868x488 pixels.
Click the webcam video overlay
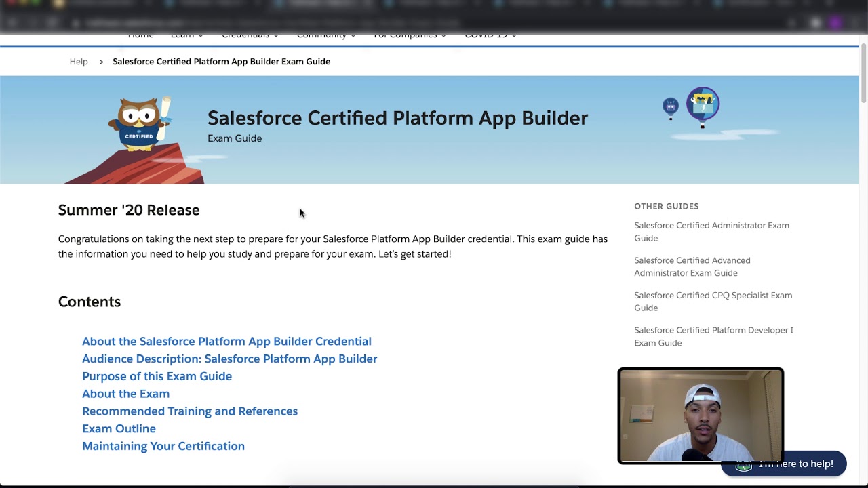click(701, 415)
